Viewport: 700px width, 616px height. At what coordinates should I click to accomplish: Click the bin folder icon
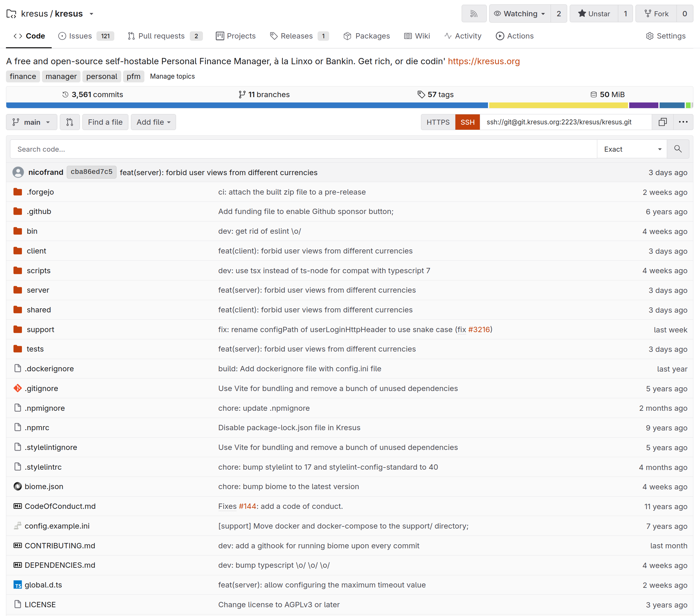click(x=18, y=231)
